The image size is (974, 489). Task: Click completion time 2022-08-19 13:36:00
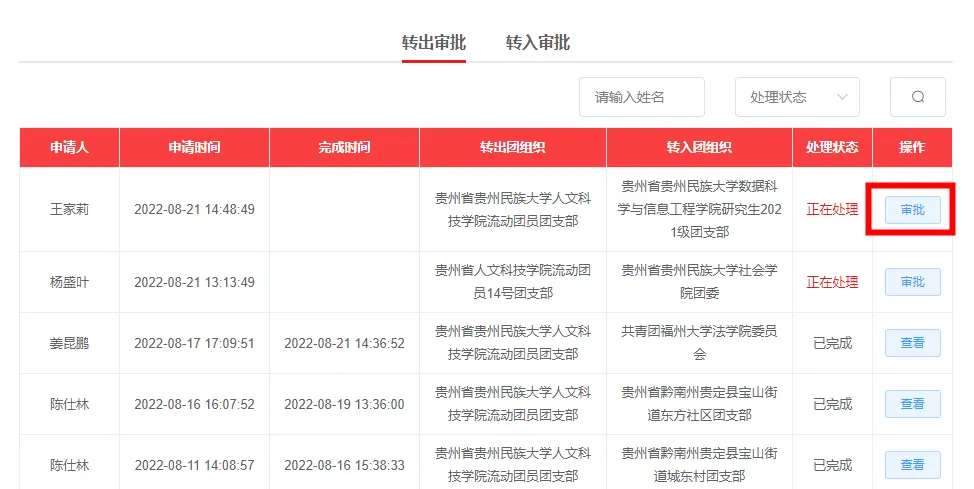pyautogui.click(x=344, y=404)
